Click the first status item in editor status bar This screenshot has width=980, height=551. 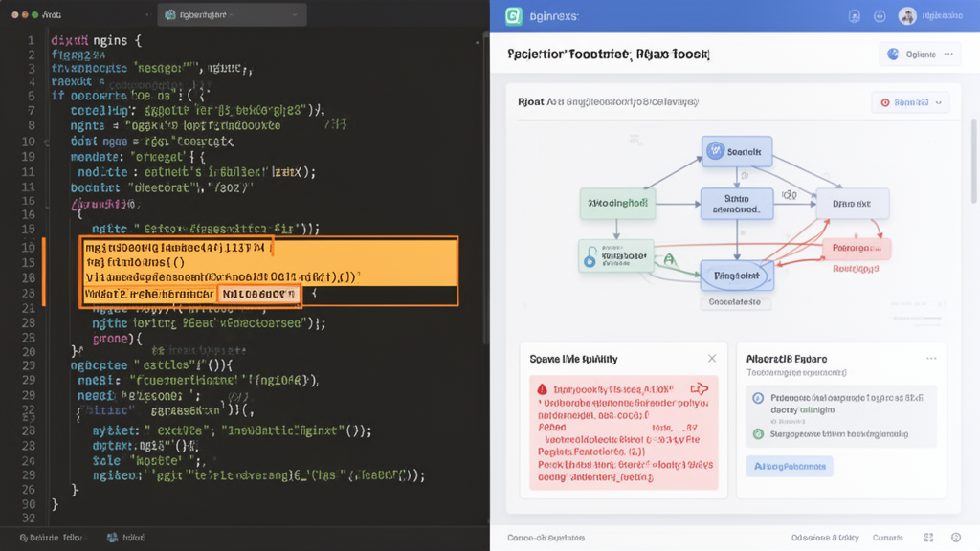click(51, 538)
